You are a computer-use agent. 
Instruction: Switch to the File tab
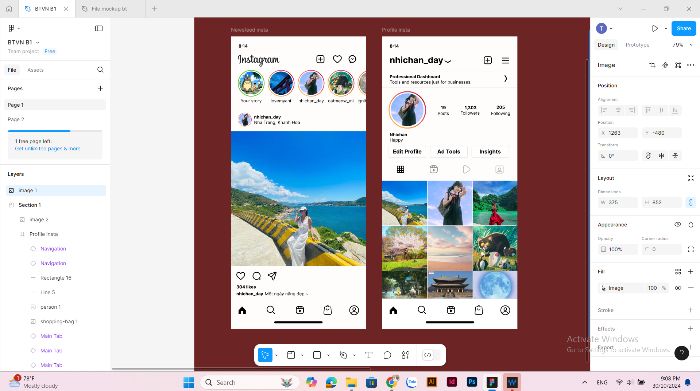[x=12, y=70]
